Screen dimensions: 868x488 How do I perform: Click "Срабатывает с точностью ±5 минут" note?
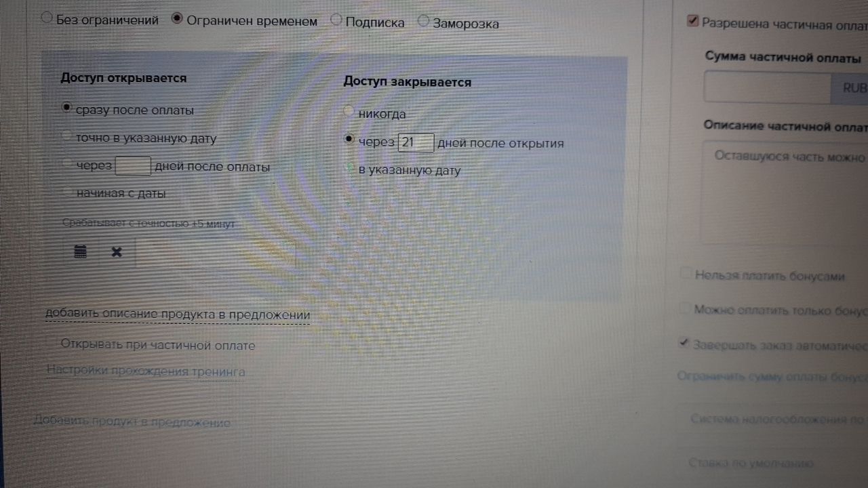pyautogui.click(x=149, y=223)
